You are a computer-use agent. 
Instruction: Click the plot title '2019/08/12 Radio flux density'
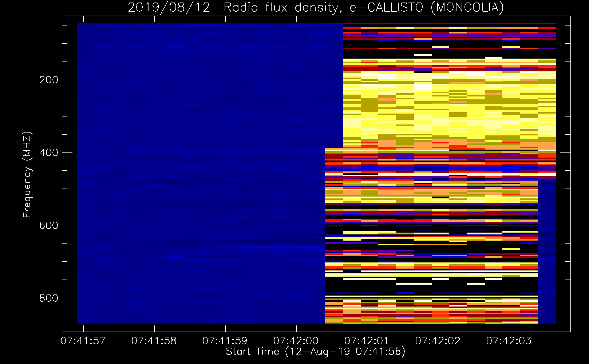coord(234,8)
